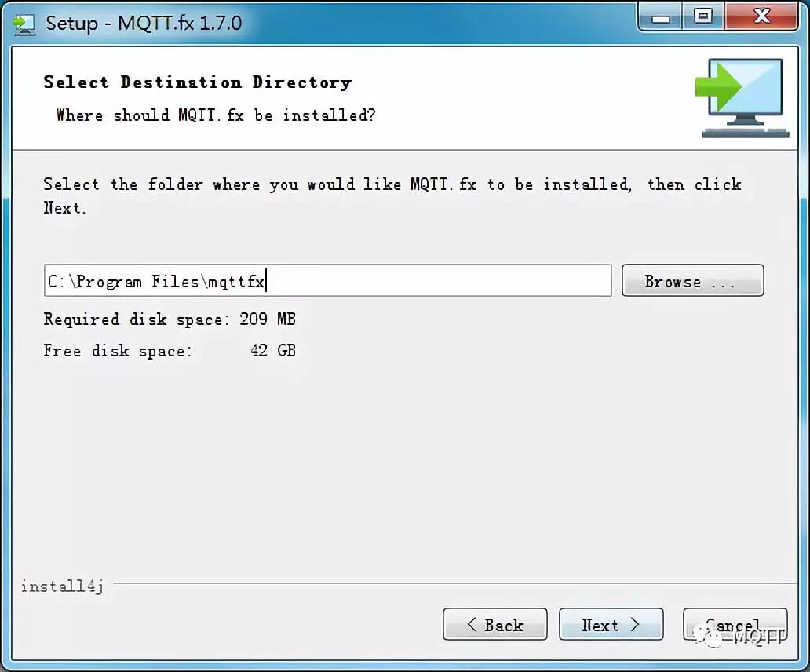Click the 'Select the folder where you would like' instruction
This screenshot has height=672, width=810.
[x=392, y=195]
